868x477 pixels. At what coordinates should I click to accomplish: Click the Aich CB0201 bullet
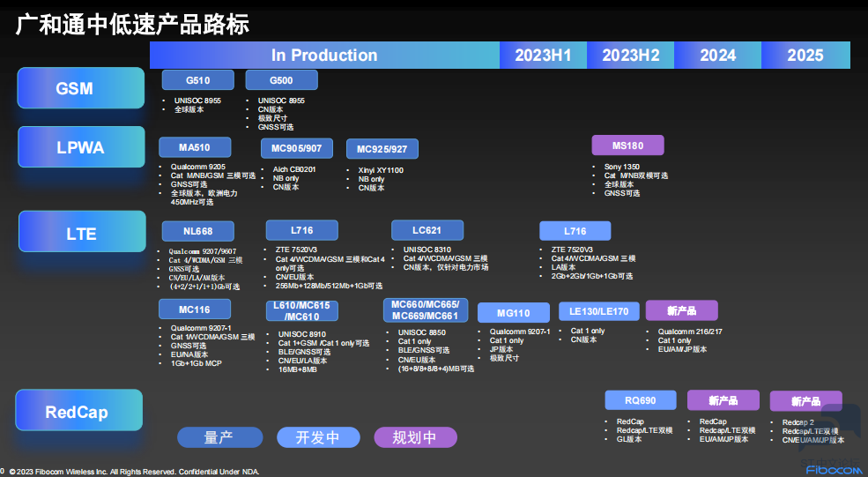point(294,169)
